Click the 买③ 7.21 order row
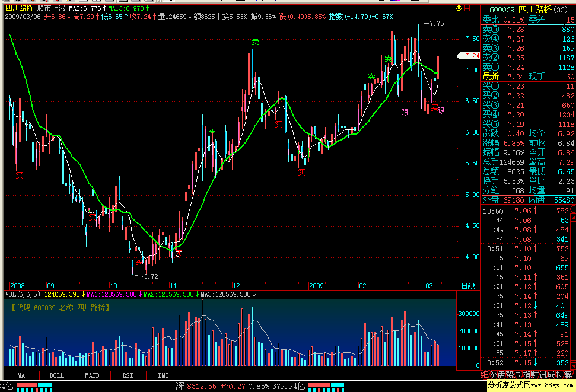The width and height of the screenshot is (576, 392). click(x=528, y=106)
